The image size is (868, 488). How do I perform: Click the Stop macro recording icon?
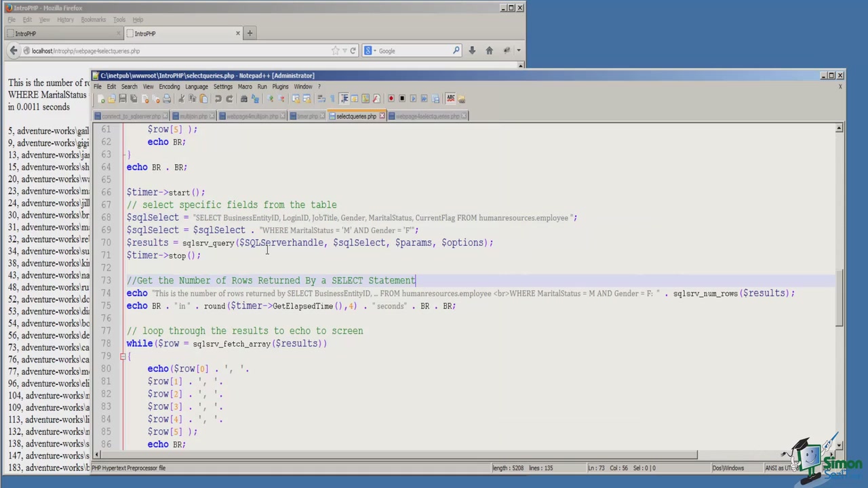(402, 99)
